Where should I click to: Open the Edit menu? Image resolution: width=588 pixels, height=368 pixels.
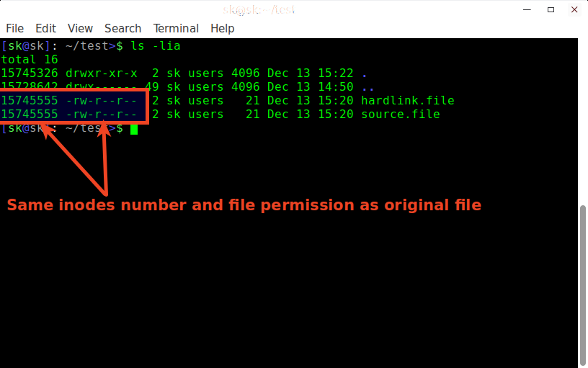click(45, 29)
